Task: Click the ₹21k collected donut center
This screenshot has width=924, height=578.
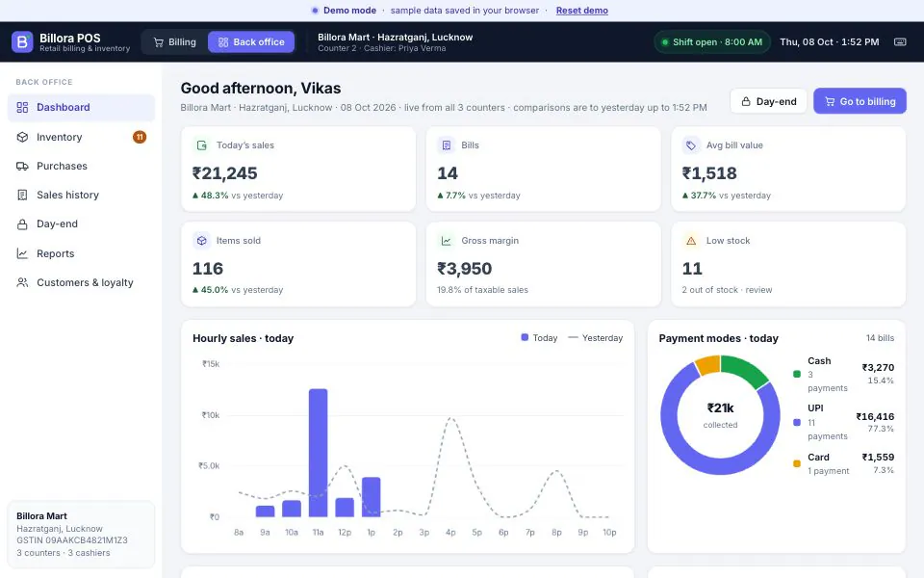Action: tap(720, 414)
